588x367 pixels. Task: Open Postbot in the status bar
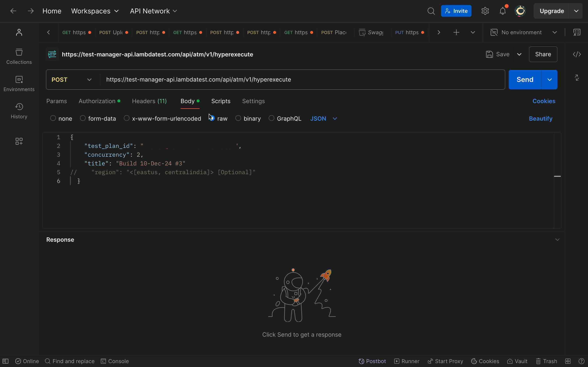click(x=372, y=361)
